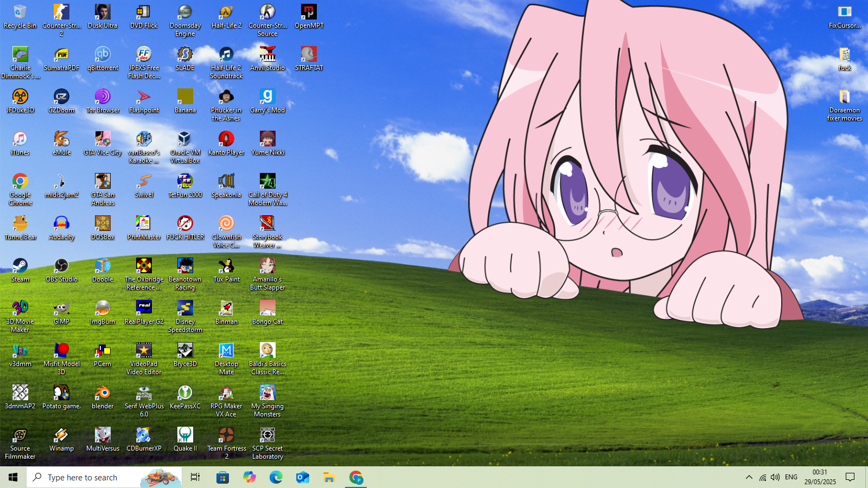Screen dimensions: 868x488
Task: Select GTA Vice City icon
Action: pyautogui.click(x=103, y=144)
